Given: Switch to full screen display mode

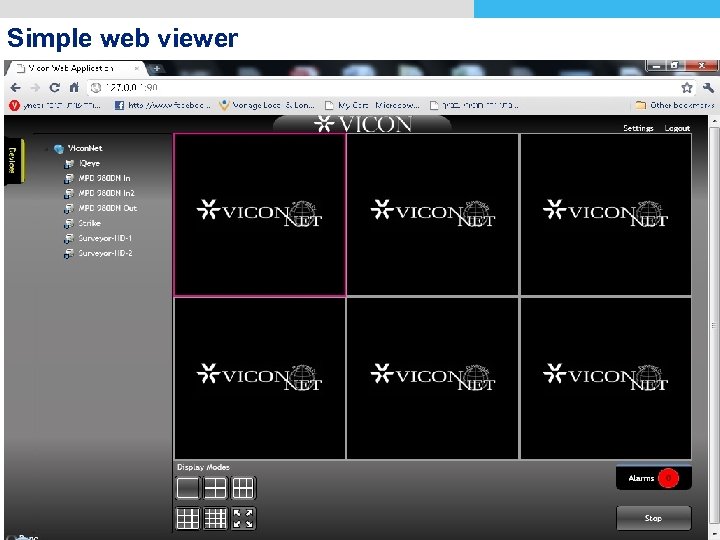Looking at the screenshot, I should [x=243, y=518].
